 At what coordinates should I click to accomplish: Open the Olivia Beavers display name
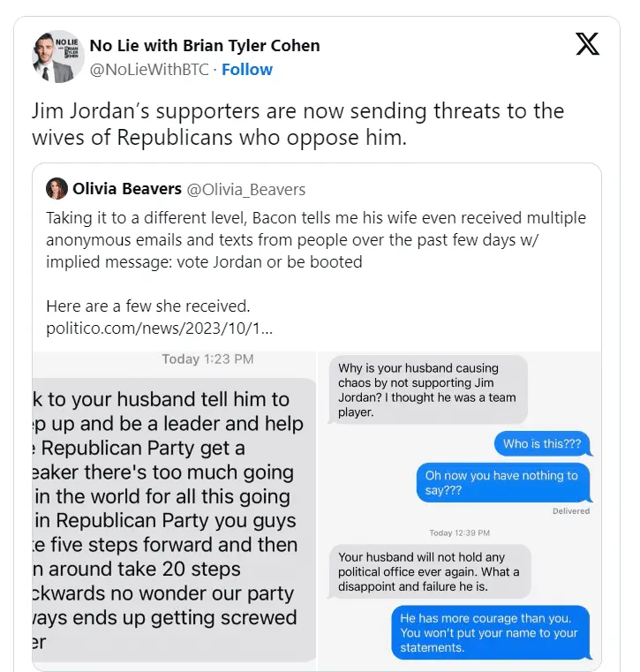click(x=126, y=188)
